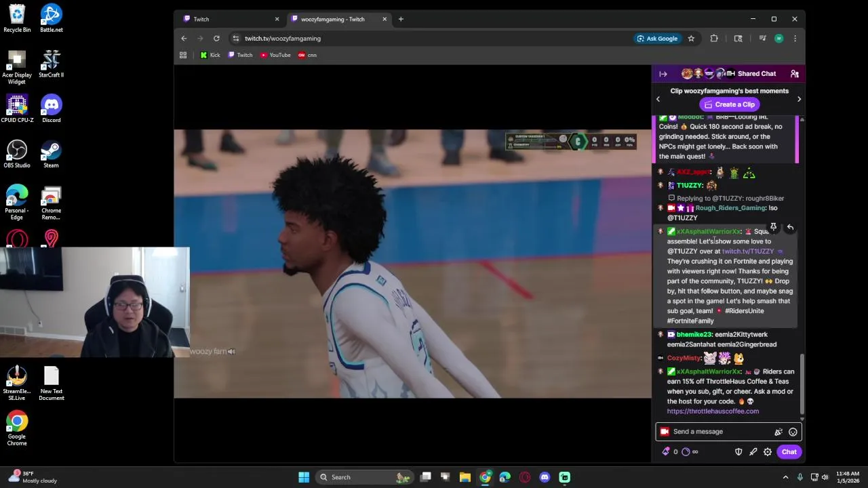Click the Twitch stream video player
This screenshot has width=868, height=488.
(412, 264)
